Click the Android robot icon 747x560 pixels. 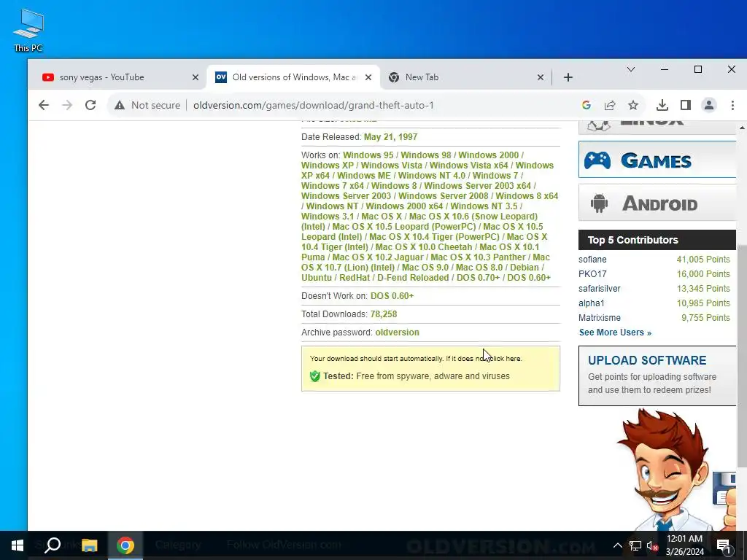tap(599, 203)
